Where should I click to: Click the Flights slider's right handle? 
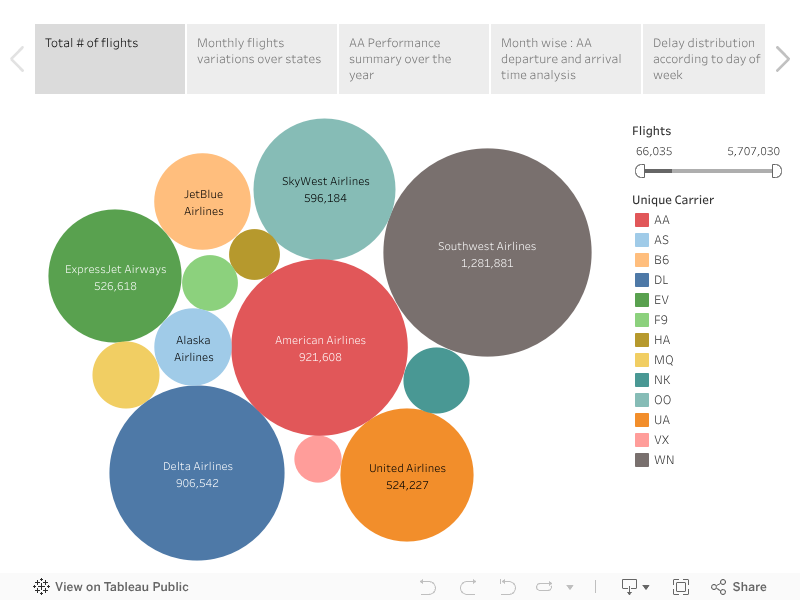tap(776, 171)
